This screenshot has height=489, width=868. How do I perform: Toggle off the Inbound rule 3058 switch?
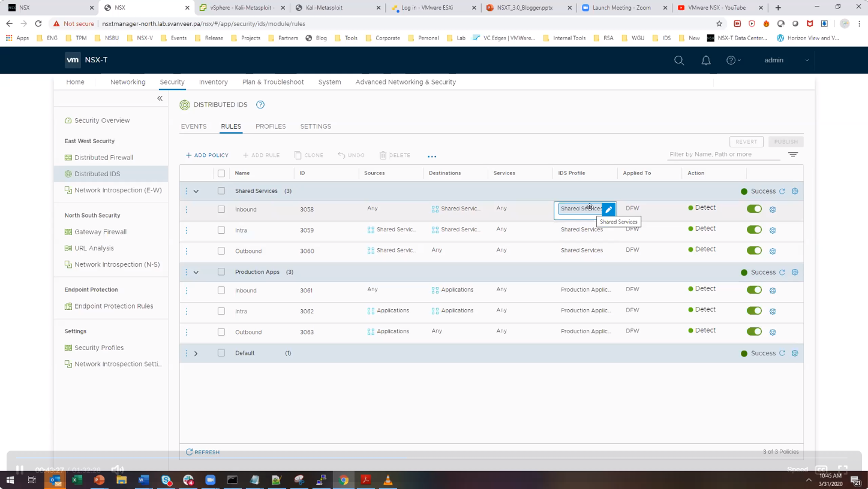[754, 209]
